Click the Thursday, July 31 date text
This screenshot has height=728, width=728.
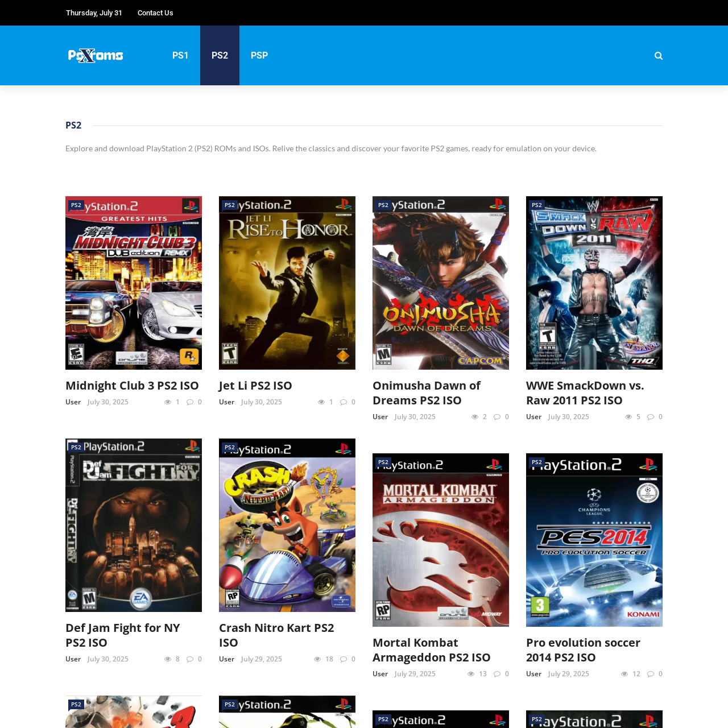(94, 13)
